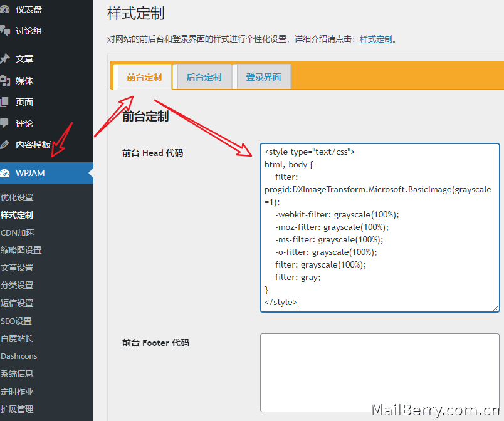The image size is (504, 421).
Task: Click the '-webkit-filter: grayscale(100%);' line
Action: click(x=337, y=214)
